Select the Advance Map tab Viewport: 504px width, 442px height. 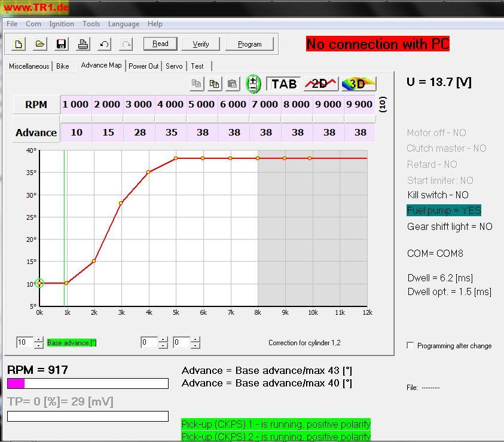101,65
